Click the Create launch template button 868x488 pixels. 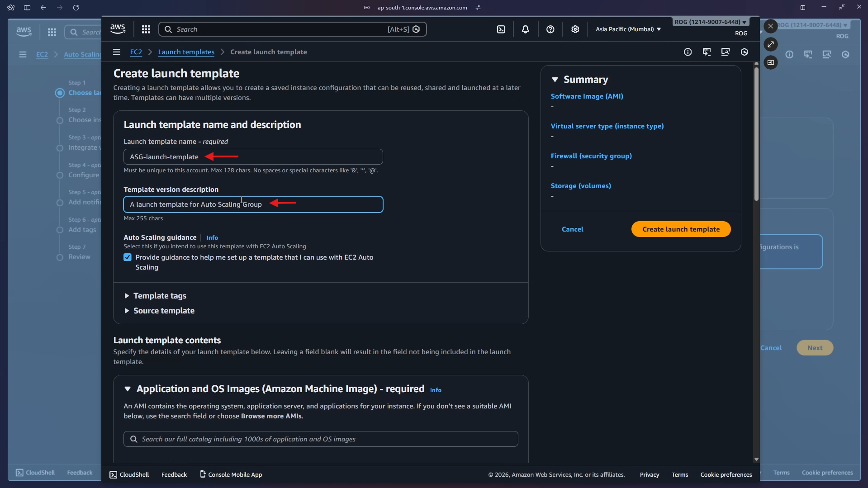point(680,229)
